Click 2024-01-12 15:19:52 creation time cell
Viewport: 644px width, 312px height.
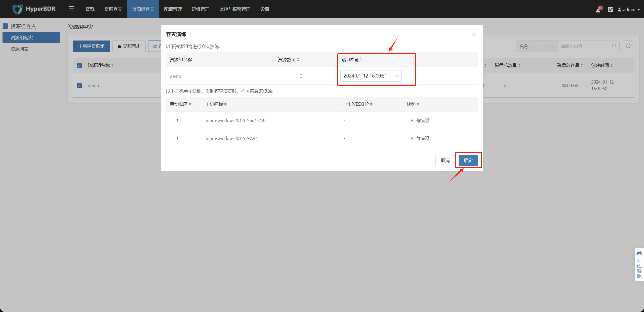602,85
